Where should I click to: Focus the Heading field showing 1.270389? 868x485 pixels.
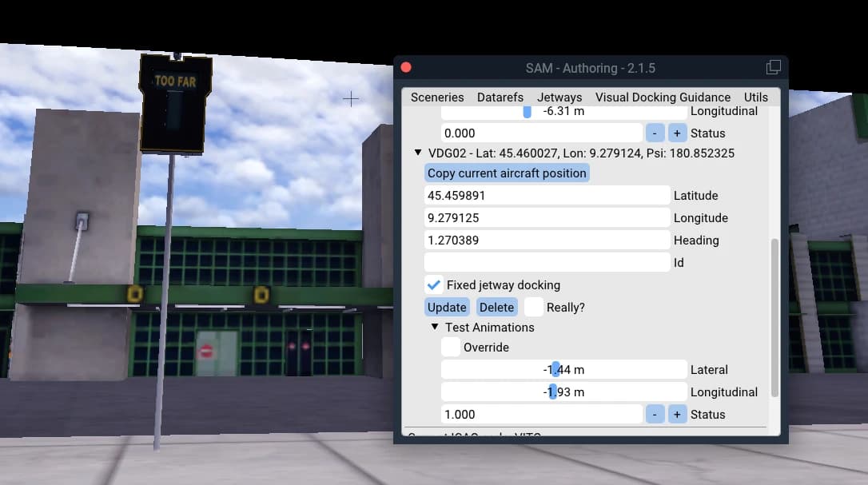[x=547, y=241]
